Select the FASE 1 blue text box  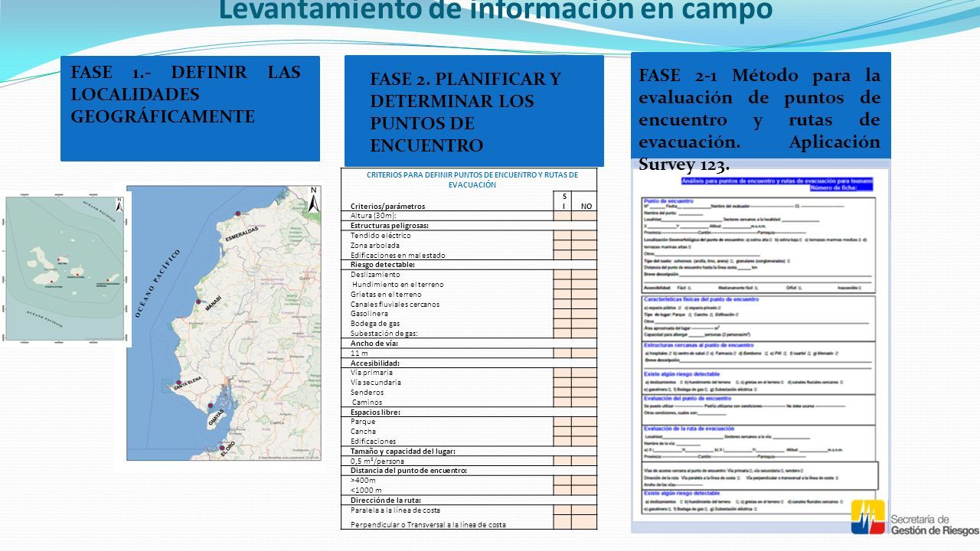click(190, 108)
